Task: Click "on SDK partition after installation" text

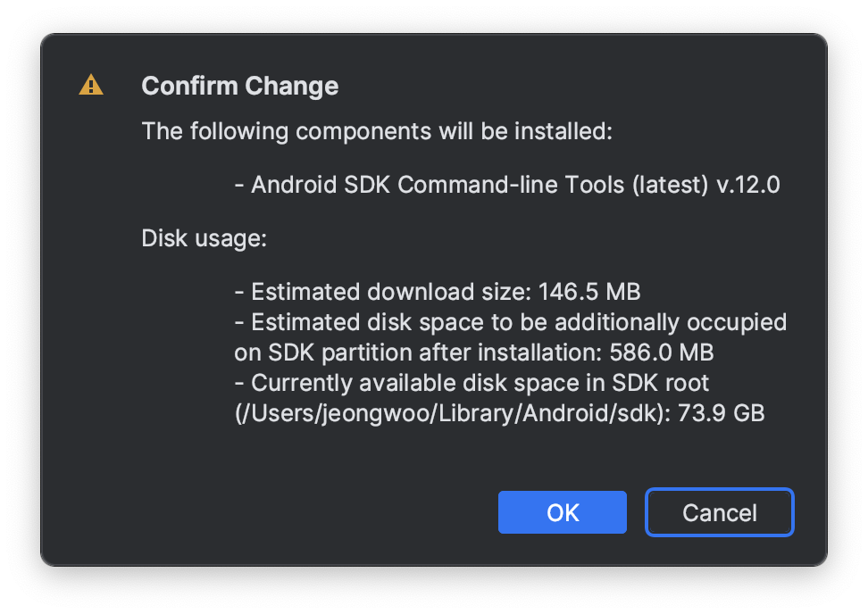Action: click(418, 353)
